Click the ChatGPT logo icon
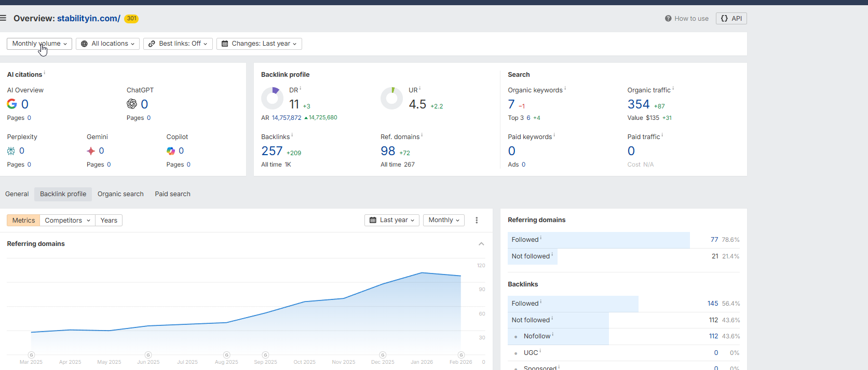This screenshot has height=370, width=868. (132, 104)
